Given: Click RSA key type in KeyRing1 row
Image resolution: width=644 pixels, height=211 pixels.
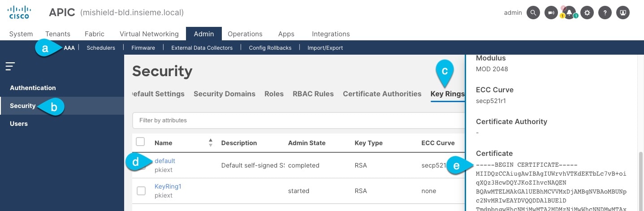Looking at the screenshot, I should pyautogui.click(x=361, y=191).
